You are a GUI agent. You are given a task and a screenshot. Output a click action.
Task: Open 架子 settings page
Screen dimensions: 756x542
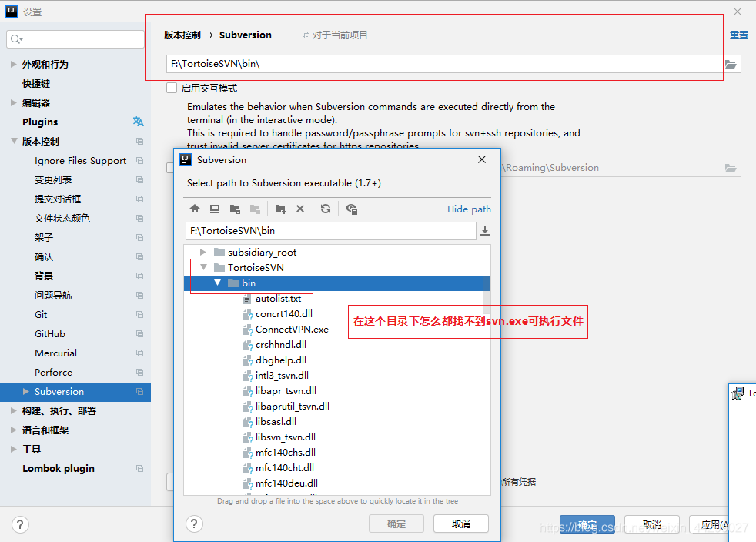(44, 238)
